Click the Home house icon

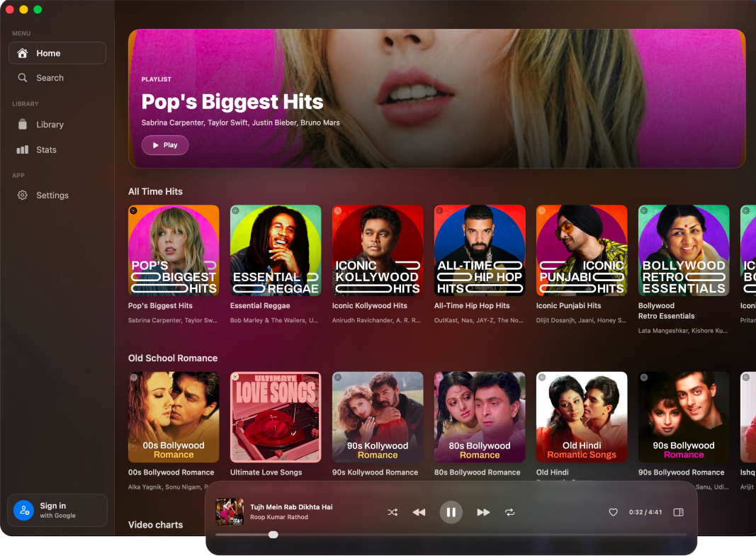click(x=22, y=53)
